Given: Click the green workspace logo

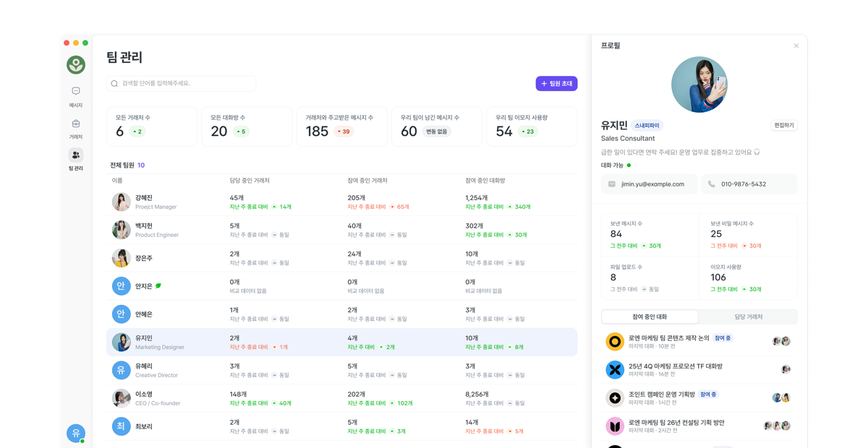Looking at the screenshot, I should [x=76, y=65].
